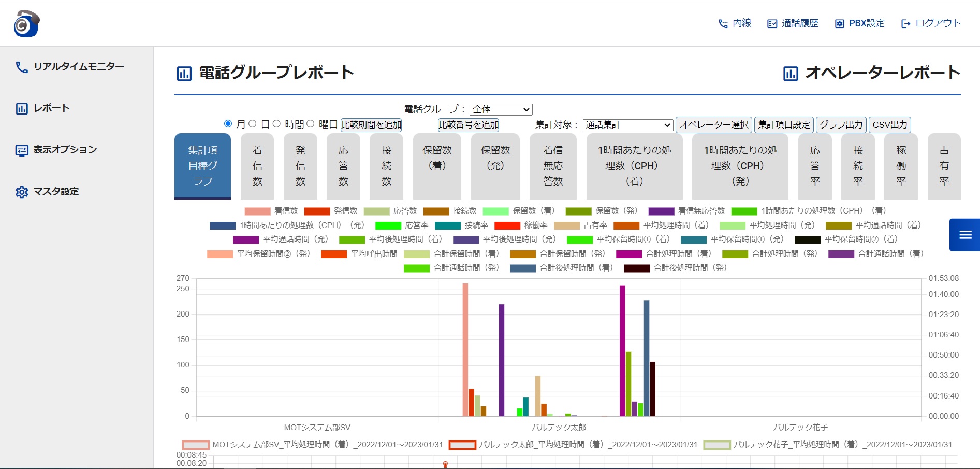
Task: Select the 曜日 radio button
Action: tap(311, 124)
